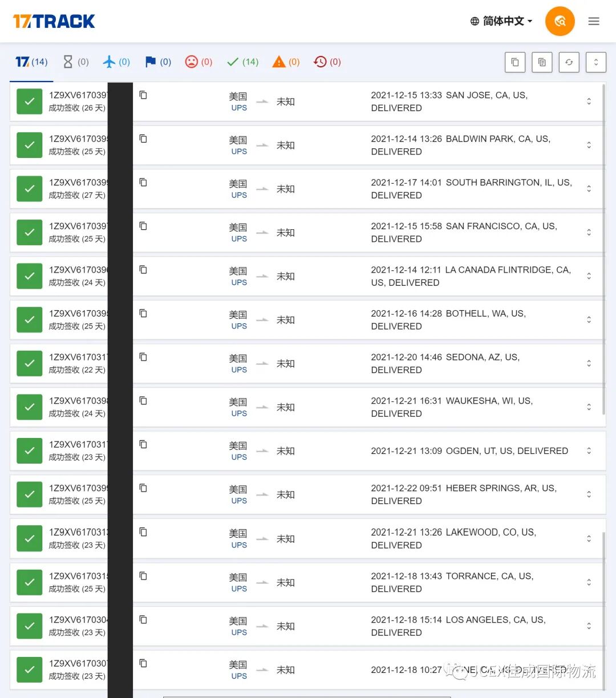Screen dimensions: 616x698
Task: Click '2021-12-21 13:09 OGDEN, UT, US, DELIVERED' text
Action: click(469, 451)
